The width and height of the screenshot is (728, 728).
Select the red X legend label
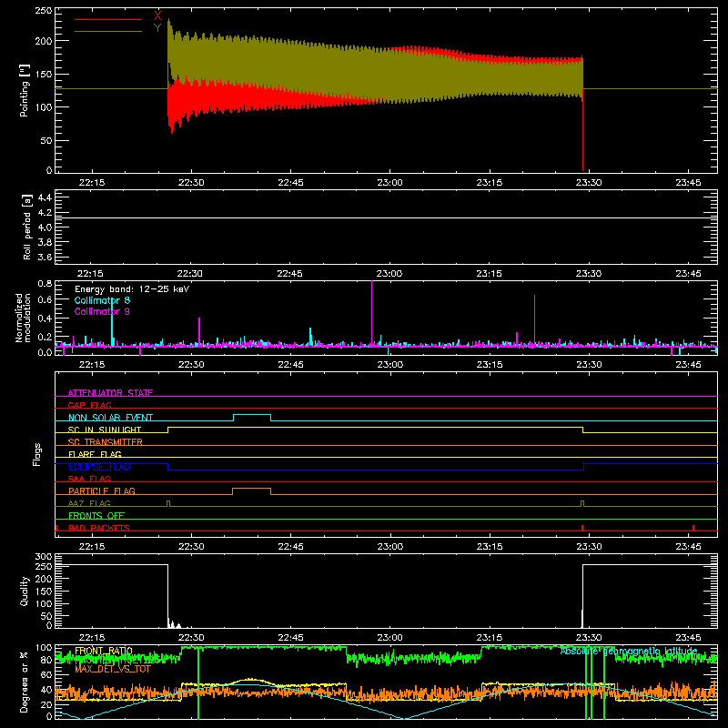[x=157, y=15]
